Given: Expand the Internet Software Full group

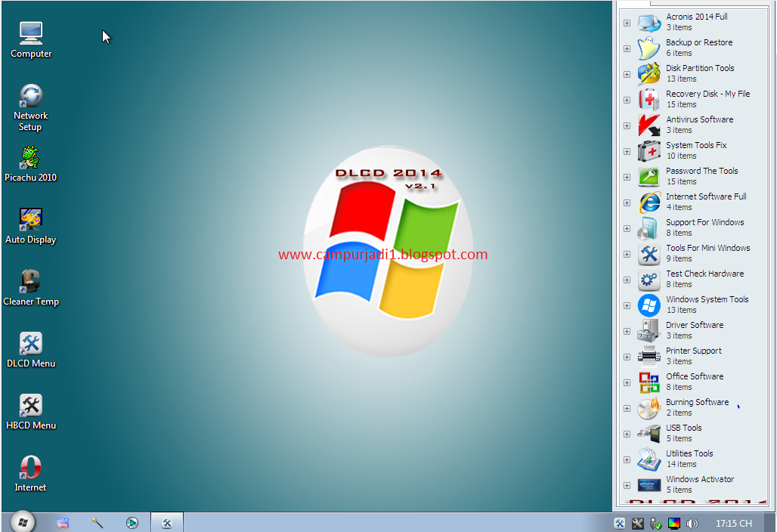Looking at the screenshot, I should point(627,203).
